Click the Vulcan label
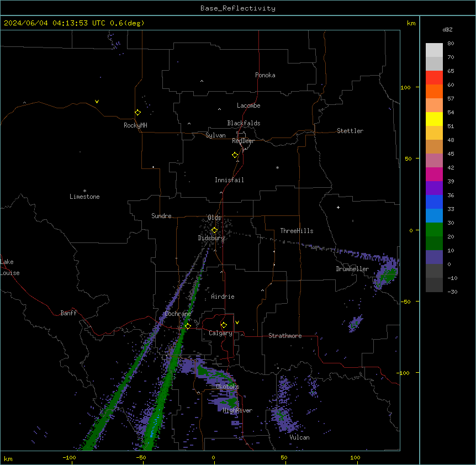Image resolution: width=476 pixels, height=465 pixels. tap(300, 437)
